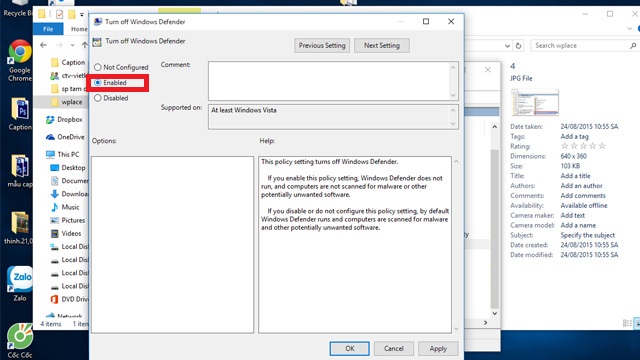Switch to details view icon in Explorer
640x360 pixels.
pyautogui.click(x=627, y=323)
